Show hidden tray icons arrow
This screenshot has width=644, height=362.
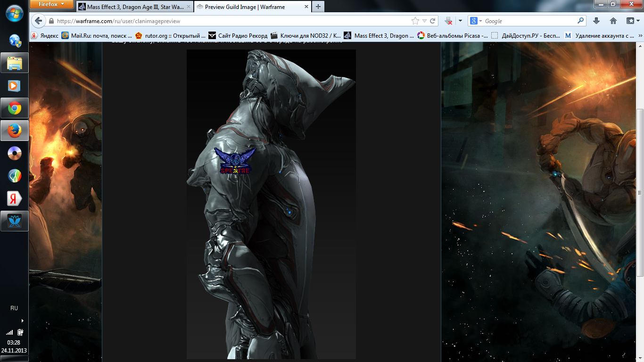22,321
